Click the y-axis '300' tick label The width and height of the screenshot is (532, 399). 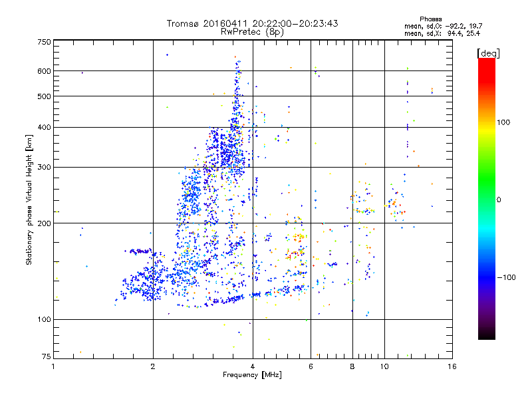coord(45,167)
